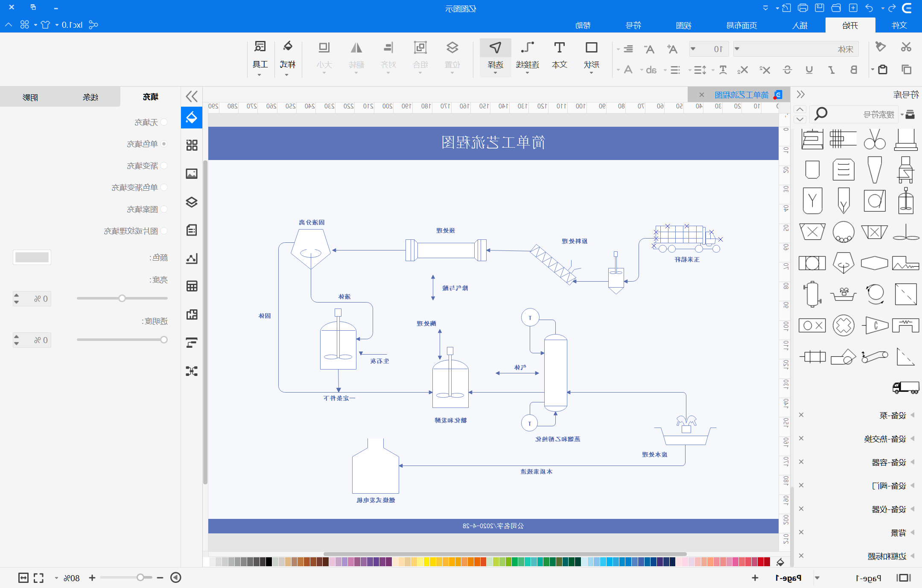
Task: Select the 渐变填充 radio option
Action: (x=164, y=166)
